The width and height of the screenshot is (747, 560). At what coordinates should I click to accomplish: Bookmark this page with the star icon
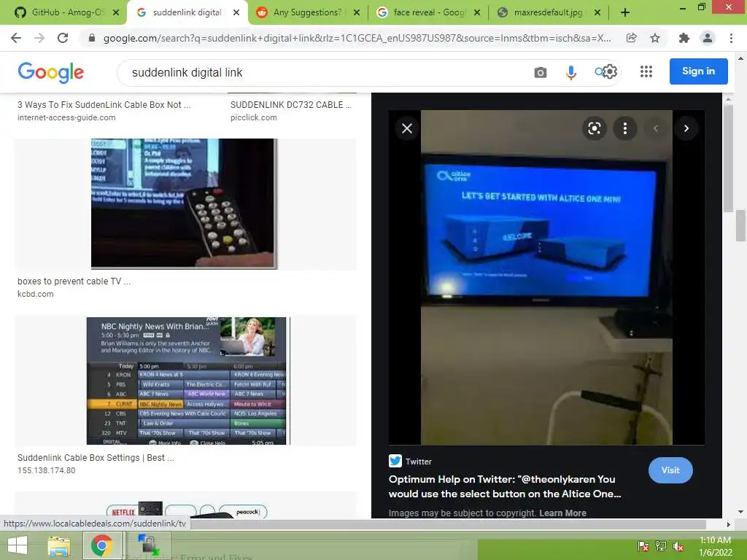click(655, 38)
